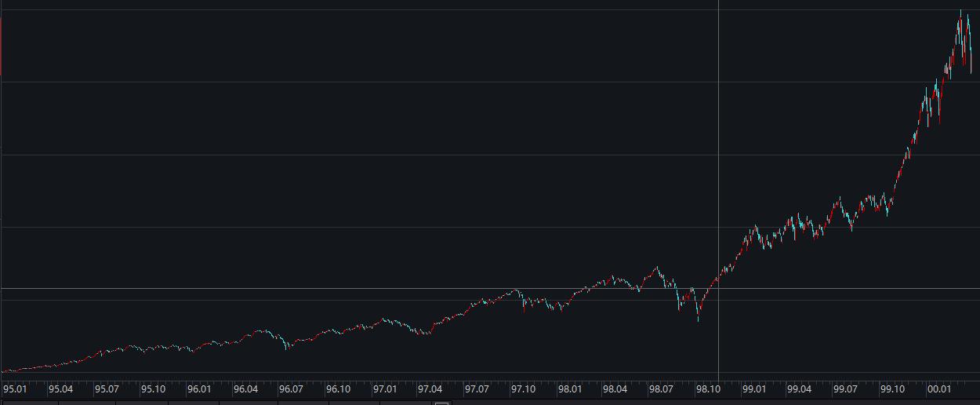980x405 pixels.
Task: Select the 99.07 date marker
Action: [845, 389]
